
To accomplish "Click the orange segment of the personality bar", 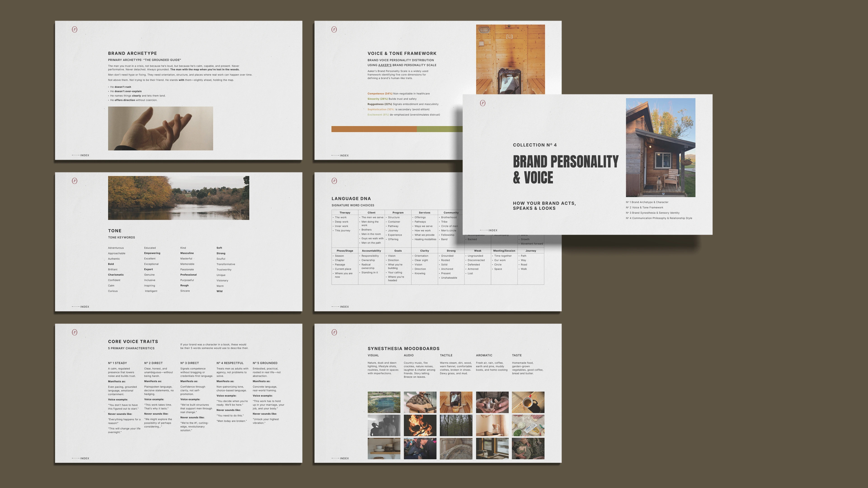I will click(x=374, y=129).
